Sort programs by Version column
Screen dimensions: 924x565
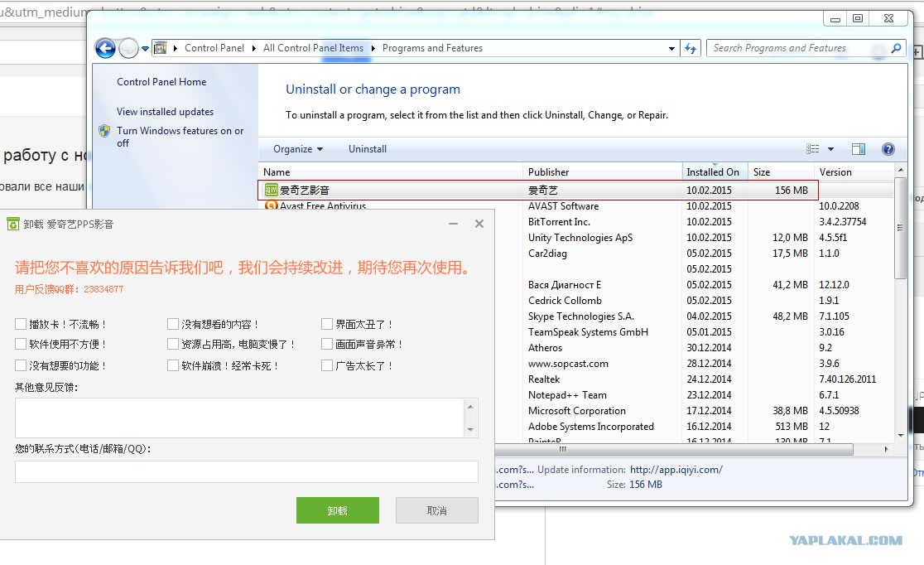(x=854, y=172)
